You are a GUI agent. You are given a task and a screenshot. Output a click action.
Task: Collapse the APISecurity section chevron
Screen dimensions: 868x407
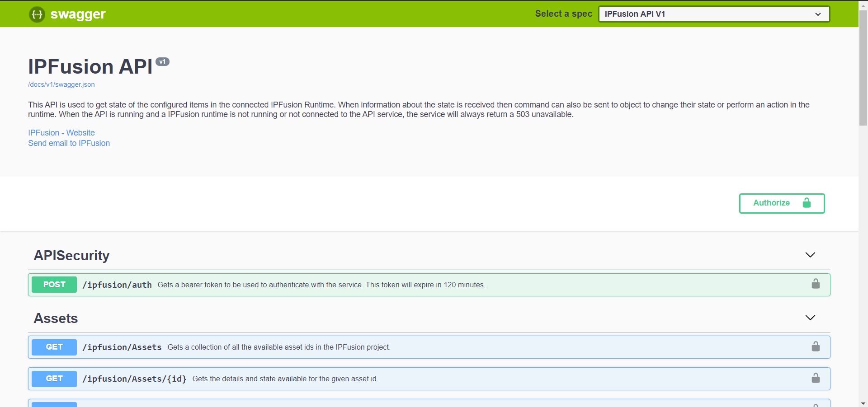(x=810, y=255)
